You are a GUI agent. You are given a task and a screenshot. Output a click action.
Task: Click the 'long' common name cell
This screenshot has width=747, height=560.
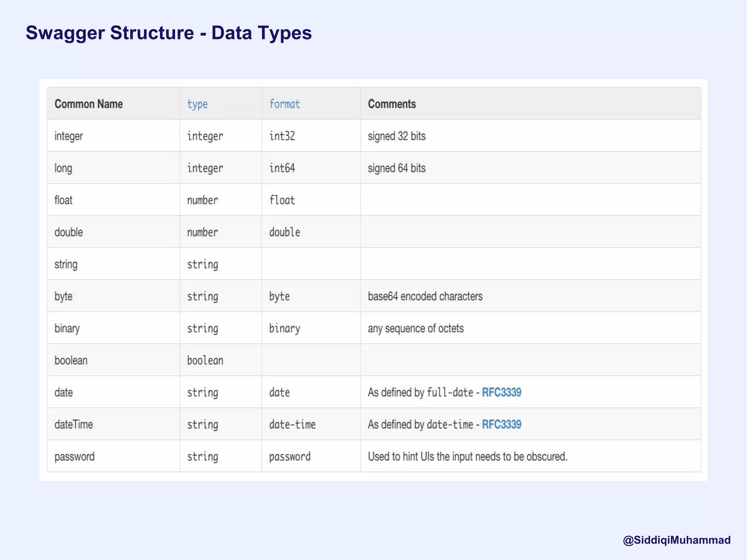click(63, 168)
